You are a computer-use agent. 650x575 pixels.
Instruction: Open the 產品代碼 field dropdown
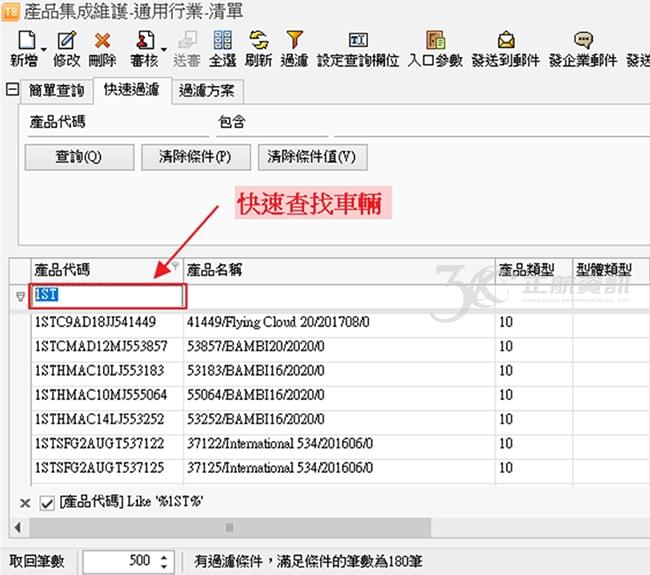(118, 123)
